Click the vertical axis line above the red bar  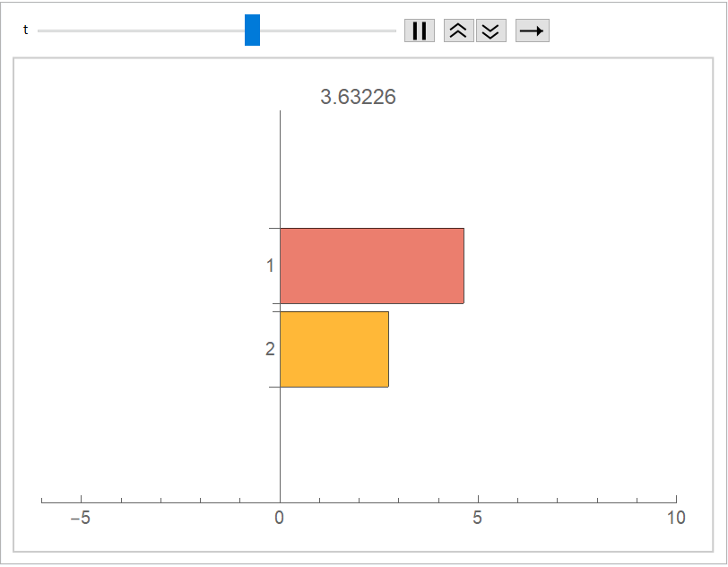click(280, 170)
